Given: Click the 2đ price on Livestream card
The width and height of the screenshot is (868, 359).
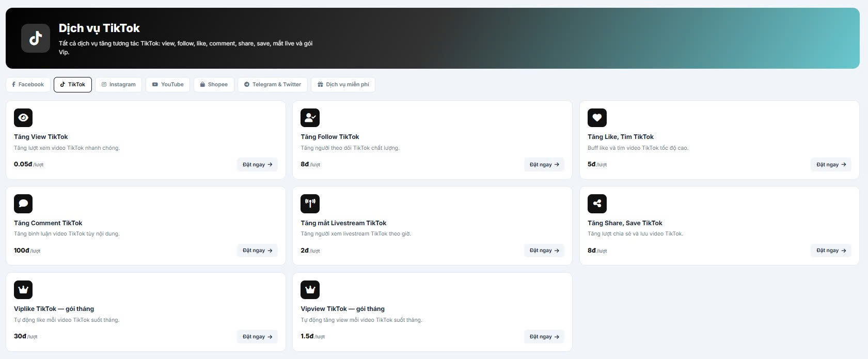Looking at the screenshot, I should [x=305, y=251].
